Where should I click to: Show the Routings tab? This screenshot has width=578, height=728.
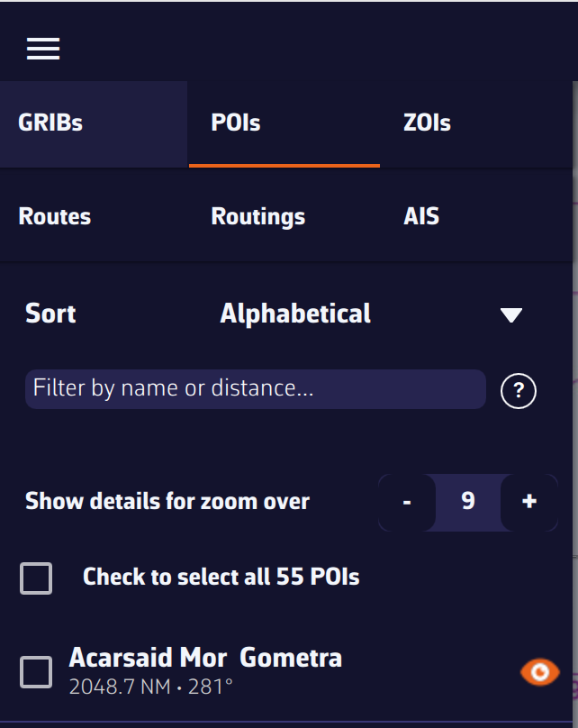258,217
